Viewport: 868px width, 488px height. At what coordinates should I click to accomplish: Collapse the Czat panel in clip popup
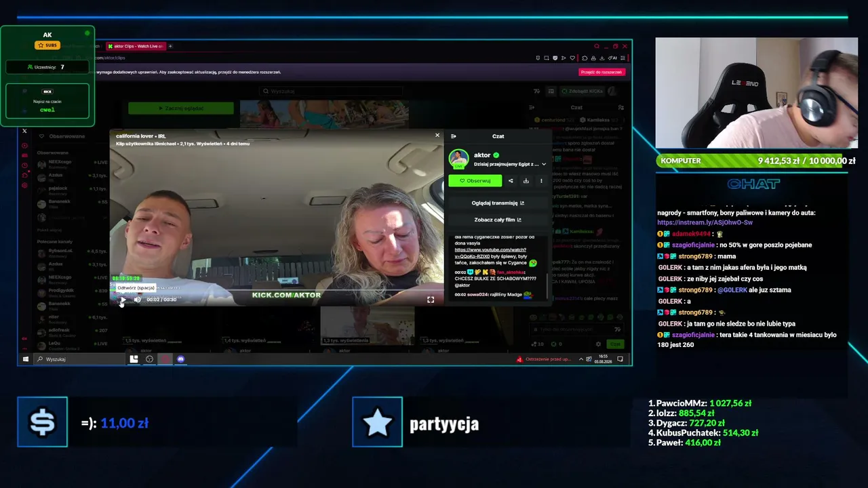coord(454,136)
